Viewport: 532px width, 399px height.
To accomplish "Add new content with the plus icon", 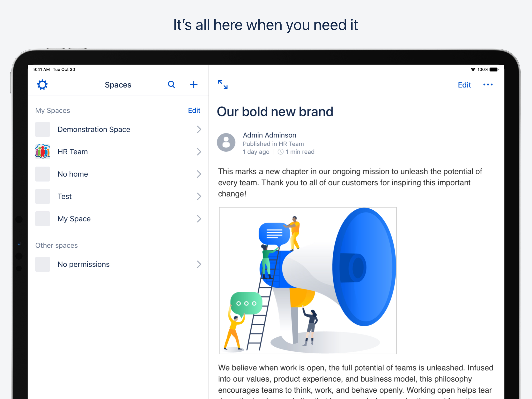I will pos(194,85).
